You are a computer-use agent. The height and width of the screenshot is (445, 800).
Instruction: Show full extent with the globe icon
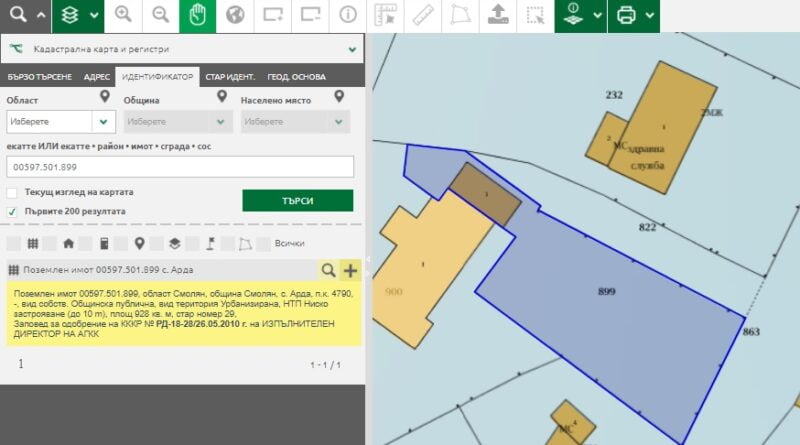point(235,15)
